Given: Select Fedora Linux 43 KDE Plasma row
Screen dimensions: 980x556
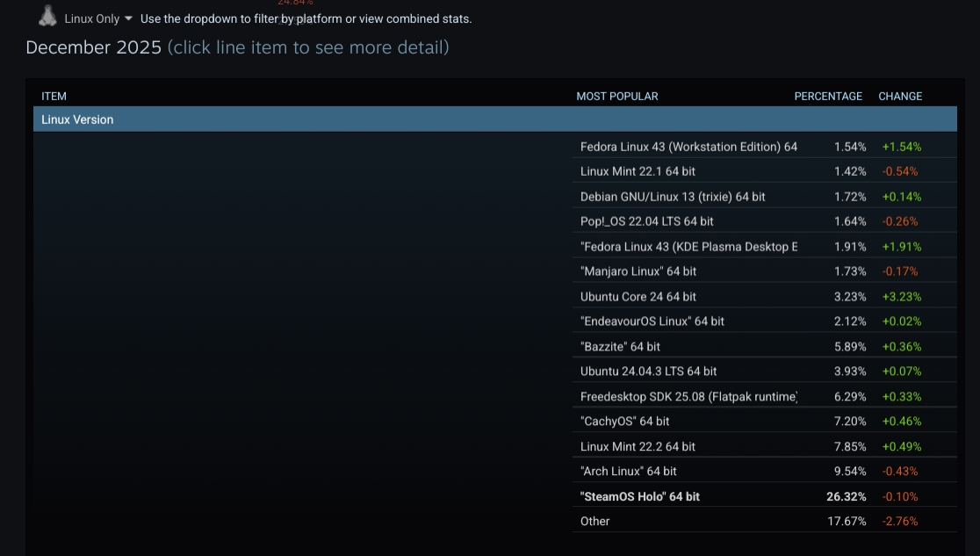Looking at the screenshot, I should coord(764,247).
